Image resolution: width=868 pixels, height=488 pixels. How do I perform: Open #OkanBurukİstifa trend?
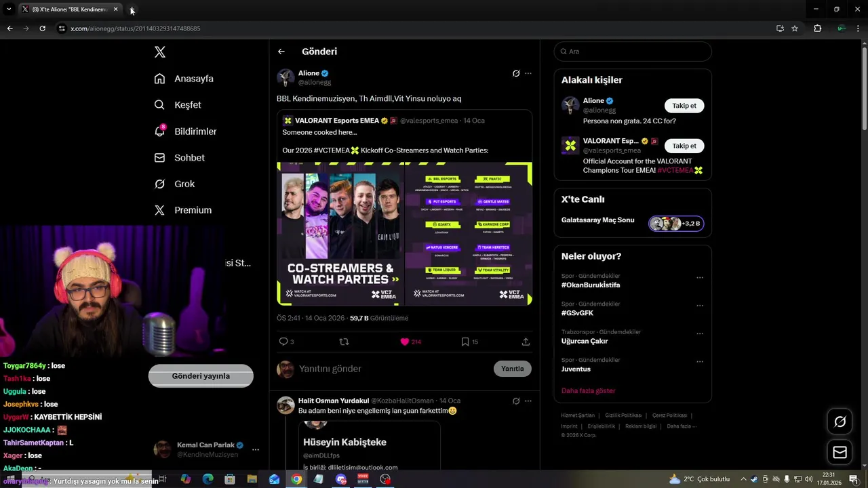[x=591, y=285]
